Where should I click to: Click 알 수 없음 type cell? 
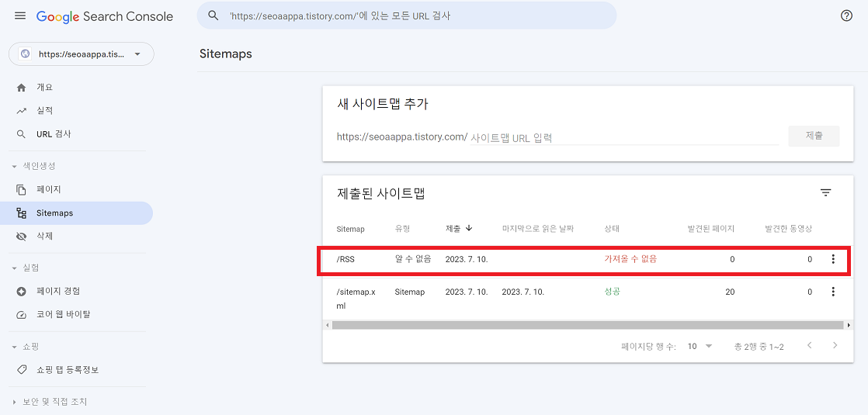point(413,258)
